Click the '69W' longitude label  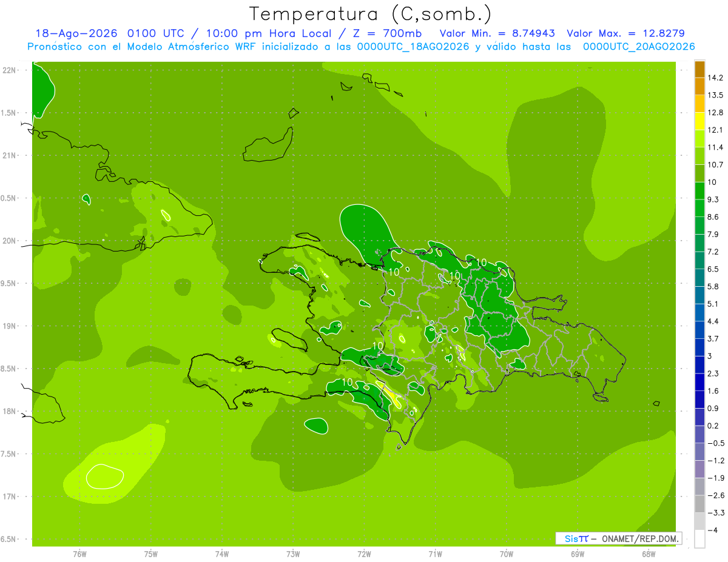click(578, 554)
